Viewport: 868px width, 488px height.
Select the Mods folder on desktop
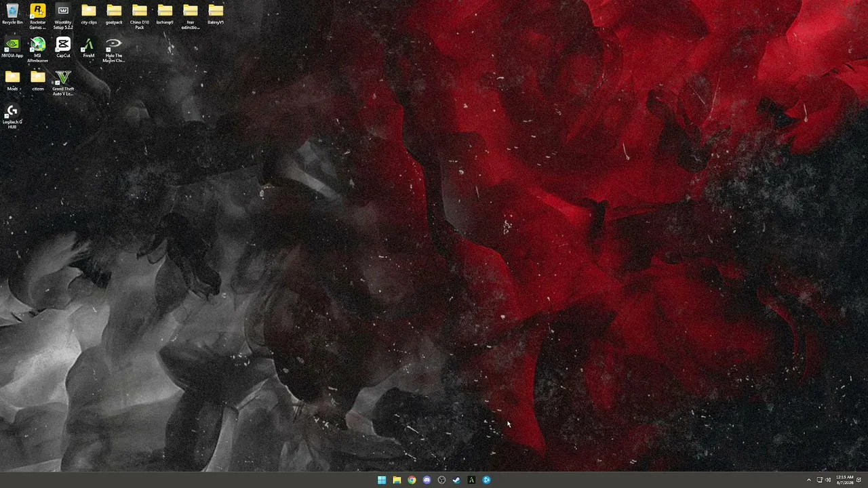(12, 81)
